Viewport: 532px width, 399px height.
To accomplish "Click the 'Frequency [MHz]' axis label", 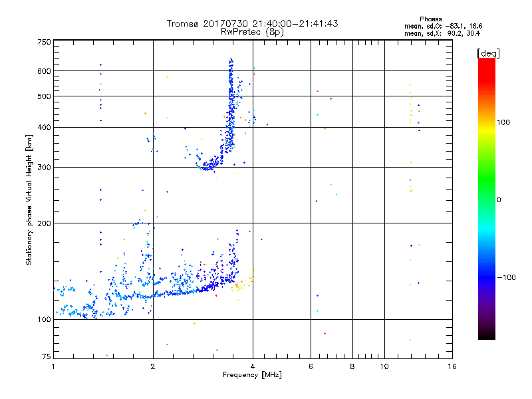I will pos(252,375).
